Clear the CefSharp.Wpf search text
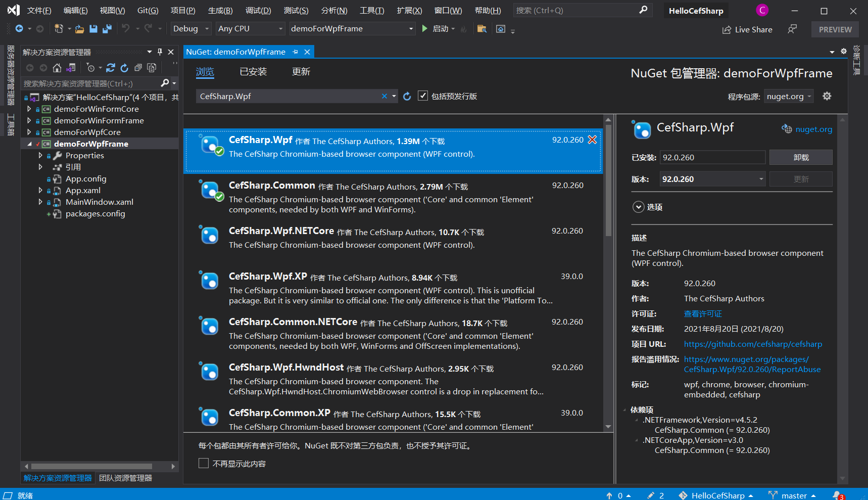Image resolution: width=868 pixels, height=500 pixels. [x=384, y=96]
